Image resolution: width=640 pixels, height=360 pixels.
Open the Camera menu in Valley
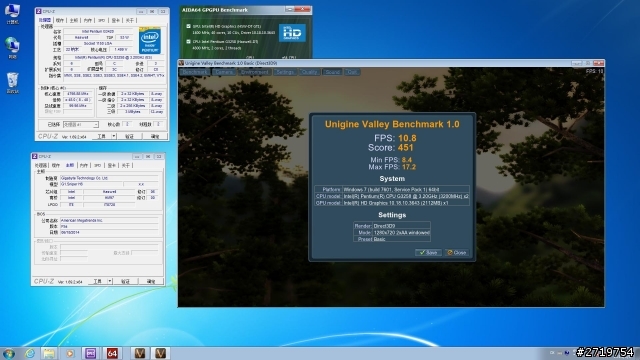224,72
